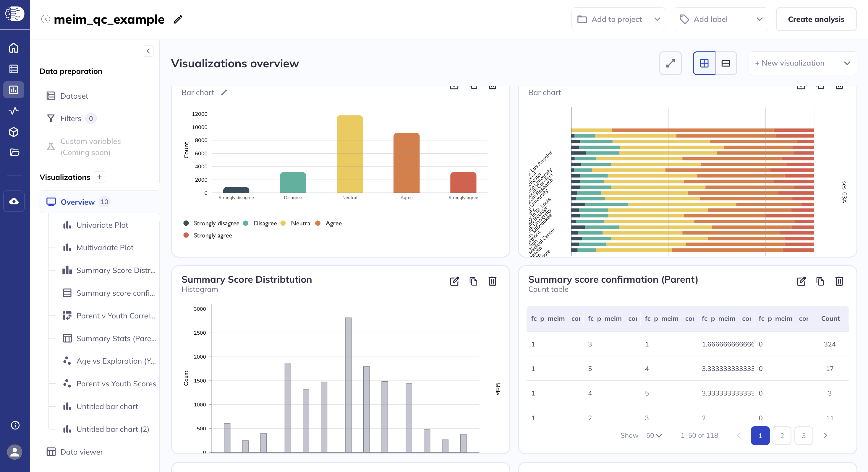Edit the Summary score confirmation (Parent) table

(x=801, y=281)
